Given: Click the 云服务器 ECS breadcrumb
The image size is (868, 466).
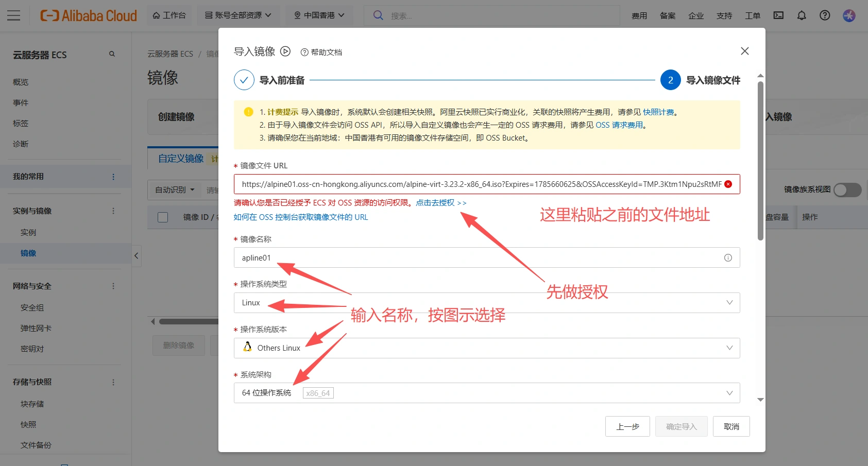Looking at the screenshot, I should (x=170, y=54).
